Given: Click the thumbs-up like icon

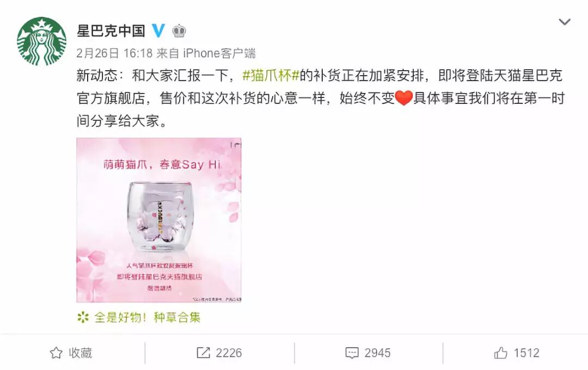Looking at the screenshot, I should click(x=501, y=353).
